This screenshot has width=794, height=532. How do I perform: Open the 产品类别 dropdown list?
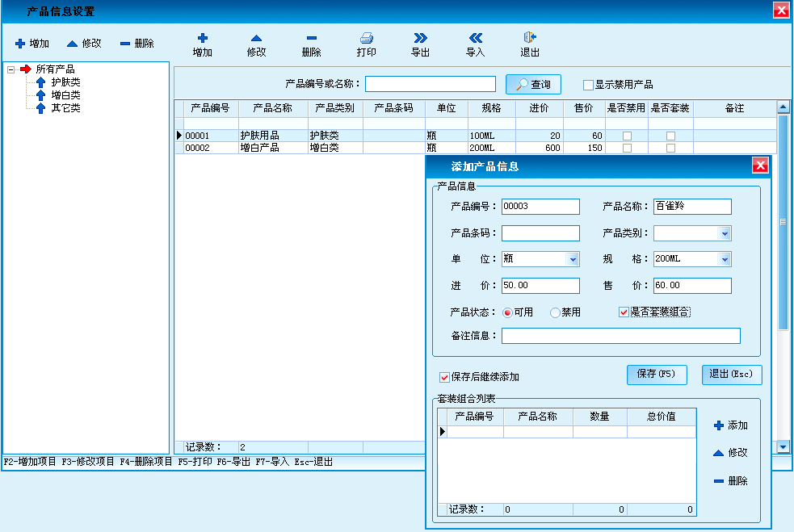(x=725, y=234)
